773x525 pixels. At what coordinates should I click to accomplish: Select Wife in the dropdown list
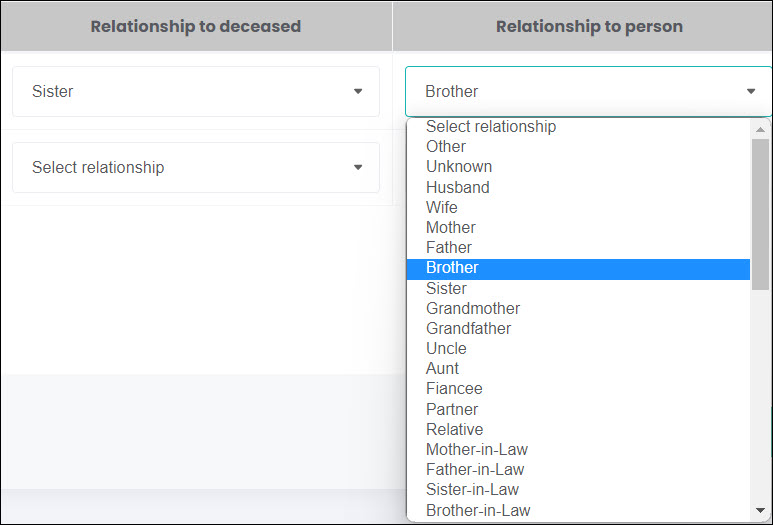pyautogui.click(x=578, y=208)
